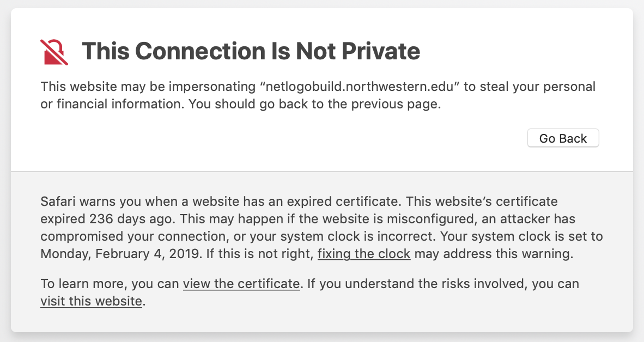This screenshot has width=644, height=342.
Task: Return to previous page via Go Back
Action: pos(563,138)
